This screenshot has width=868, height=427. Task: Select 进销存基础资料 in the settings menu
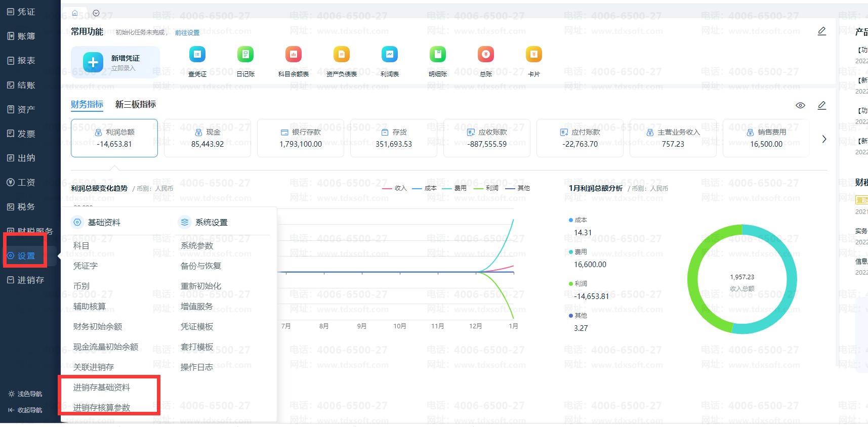tap(102, 388)
